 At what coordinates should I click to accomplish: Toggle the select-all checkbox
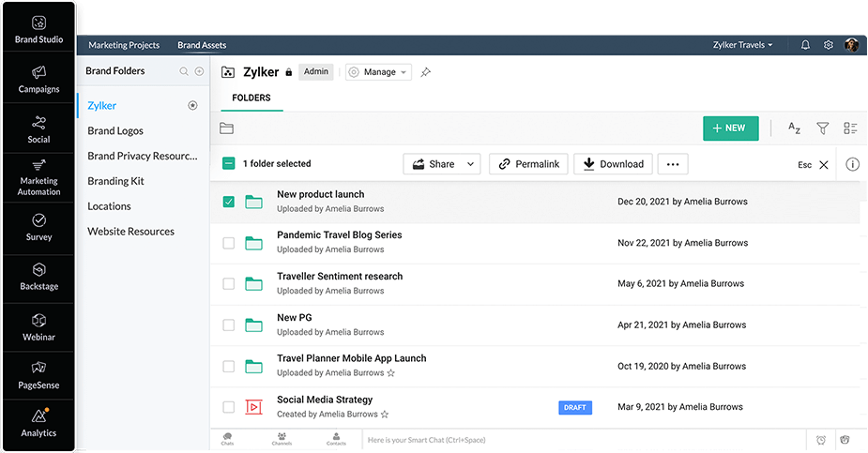[x=229, y=164]
